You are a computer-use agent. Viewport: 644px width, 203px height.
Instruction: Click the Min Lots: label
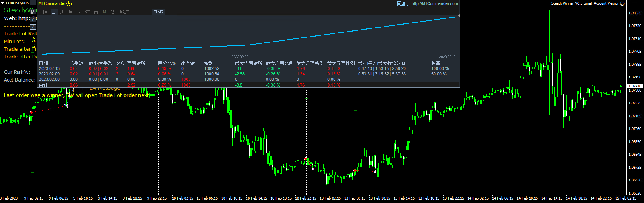click(x=15, y=41)
